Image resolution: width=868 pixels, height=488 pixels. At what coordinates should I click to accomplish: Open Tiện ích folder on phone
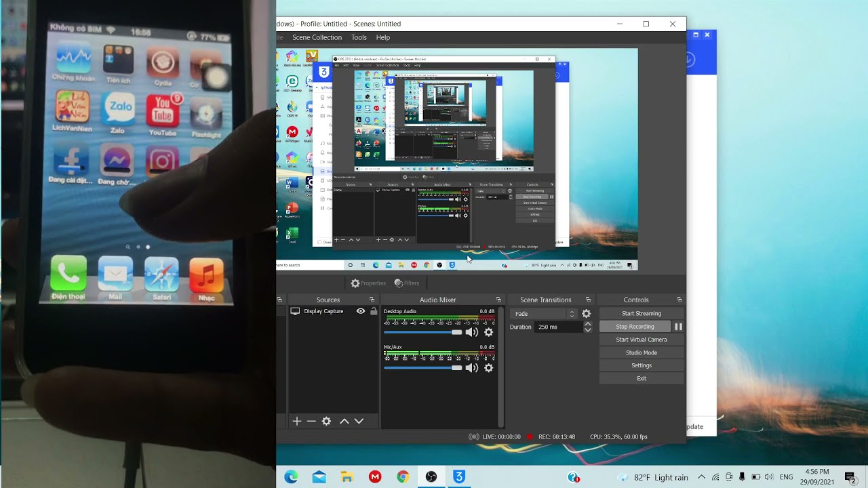(118, 60)
